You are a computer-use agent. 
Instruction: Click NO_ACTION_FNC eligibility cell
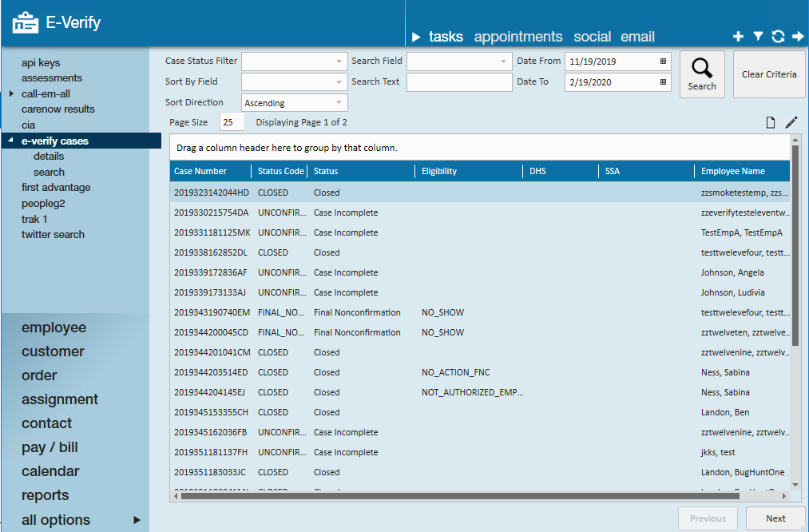[x=455, y=372]
